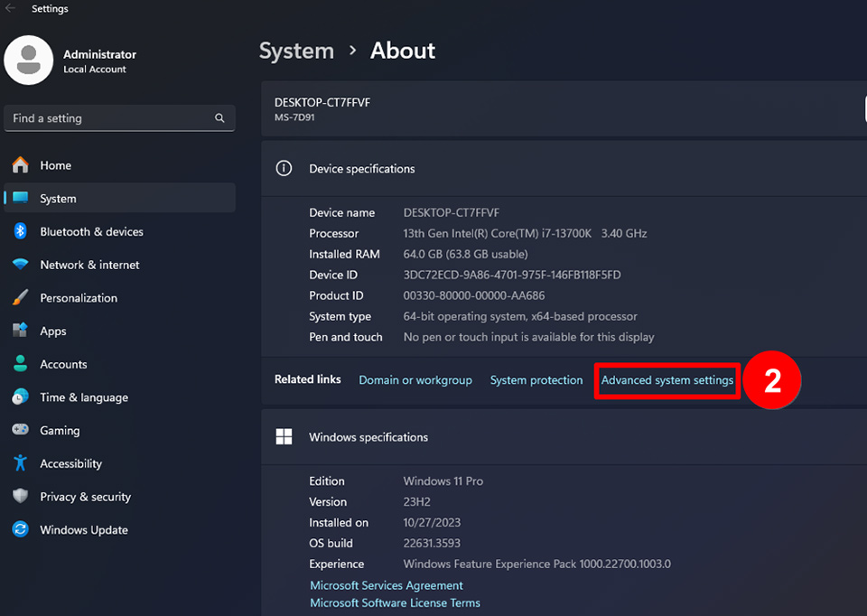Select System in the breadcrumb
The height and width of the screenshot is (616, 867).
point(296,51)
